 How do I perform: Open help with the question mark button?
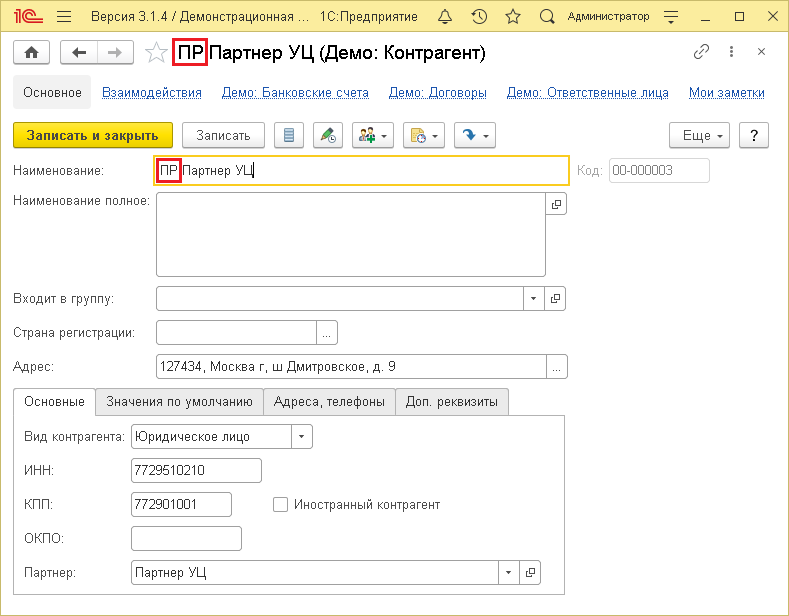click(x=754, y=135)
